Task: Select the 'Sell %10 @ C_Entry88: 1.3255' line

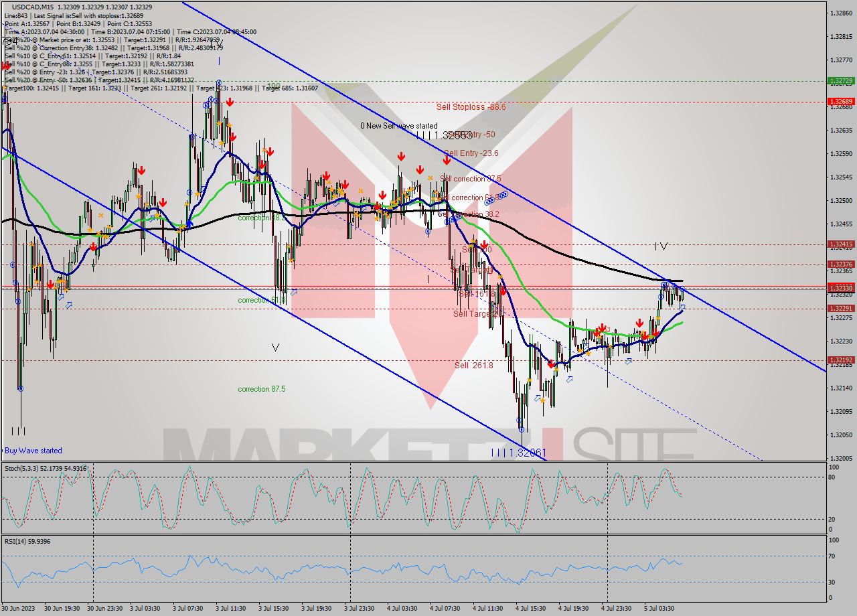Action: tap(100, 64)
